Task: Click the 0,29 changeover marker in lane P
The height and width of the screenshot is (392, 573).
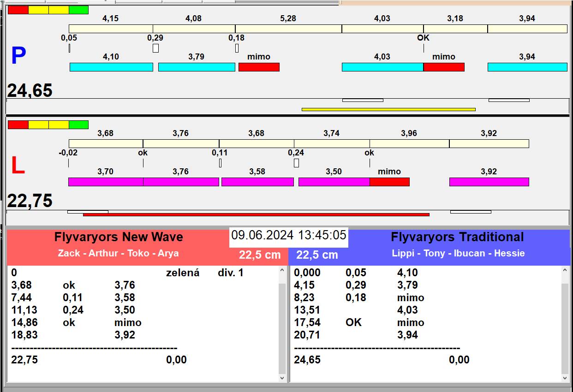Action: pyautogui.click(x=155, y=48)
